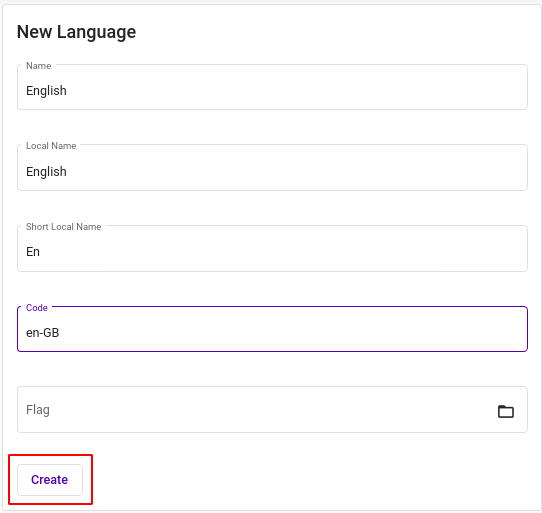The height and width of the screenshot is (513, 542).
Task: Click the 'Flag' placeholder text
Action: (38, 410)
